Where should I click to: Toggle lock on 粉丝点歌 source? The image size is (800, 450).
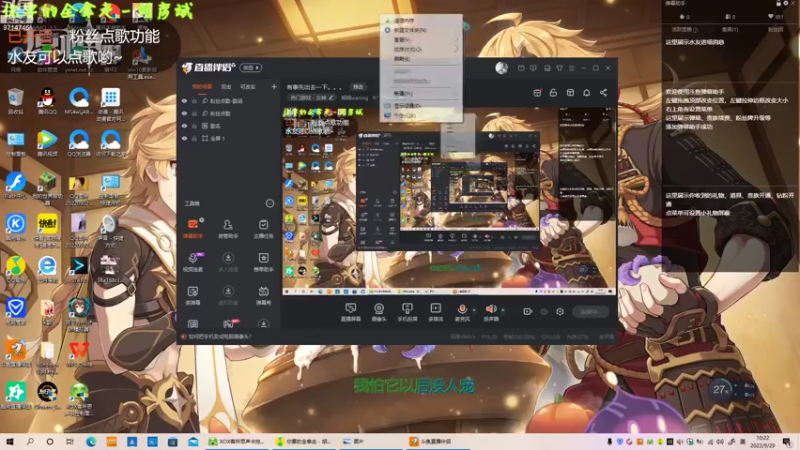(x=194, y=113)
